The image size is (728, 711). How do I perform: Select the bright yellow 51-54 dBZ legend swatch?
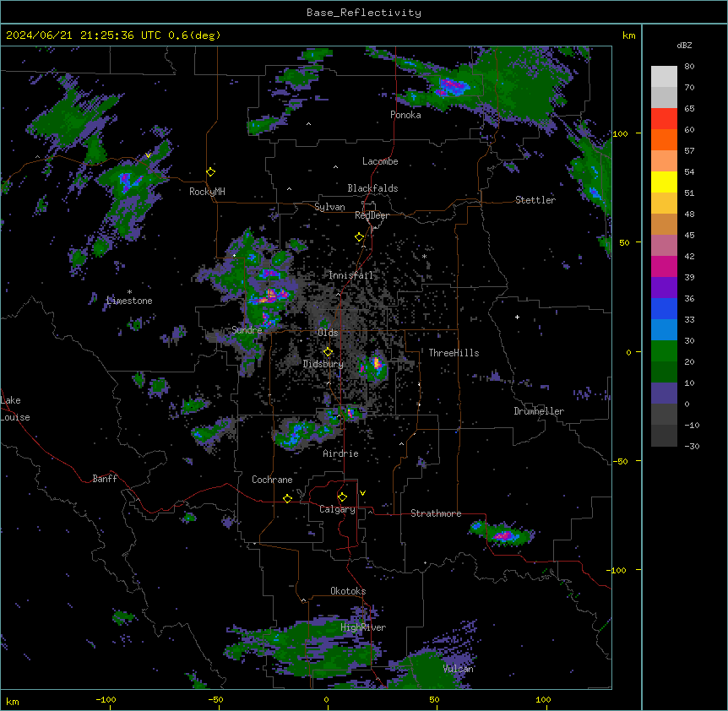coord(664,182)
